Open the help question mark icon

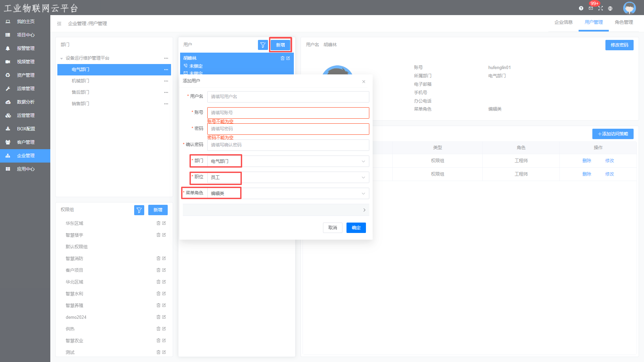[x=581, y=8]
